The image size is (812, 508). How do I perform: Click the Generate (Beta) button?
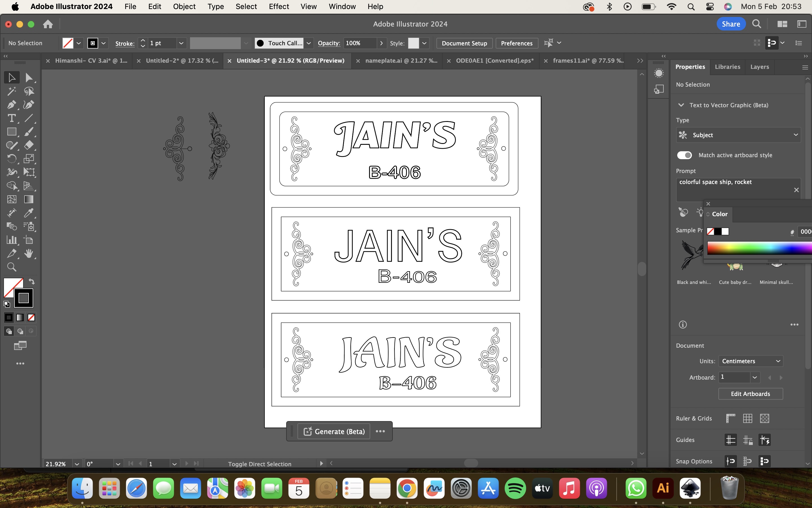[334, 432]
